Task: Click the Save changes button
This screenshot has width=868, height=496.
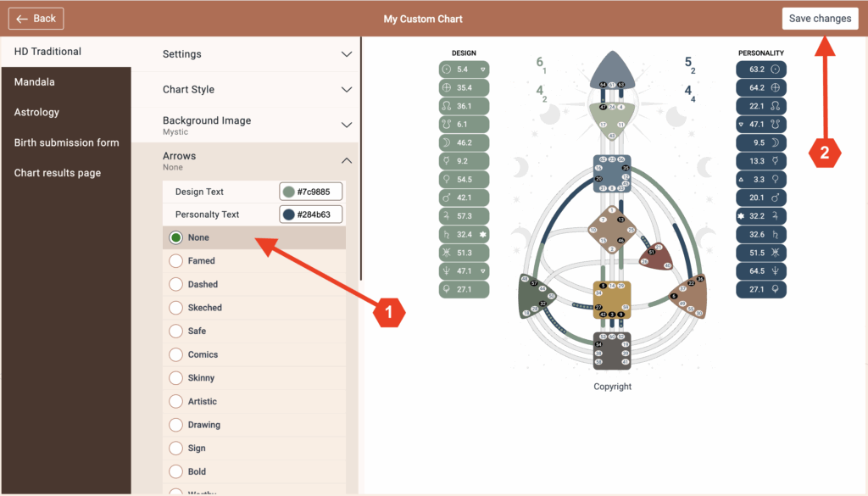Action: 820,19
